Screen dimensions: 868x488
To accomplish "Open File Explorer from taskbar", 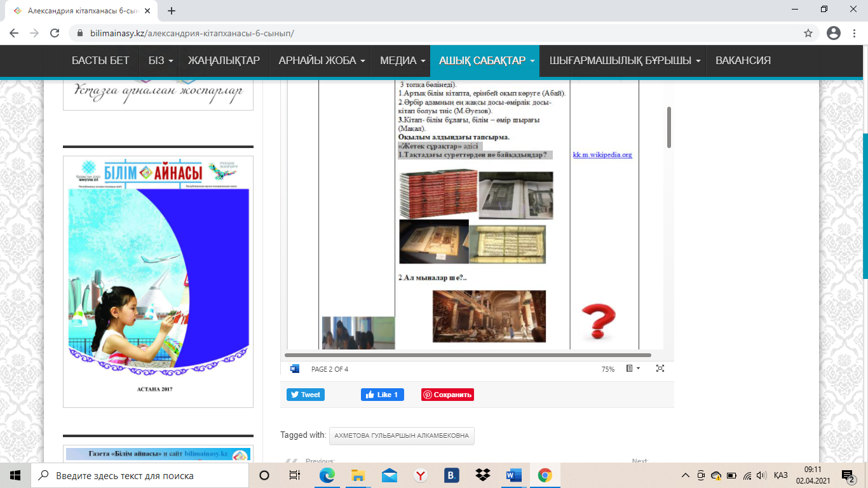I will [358, 475].
